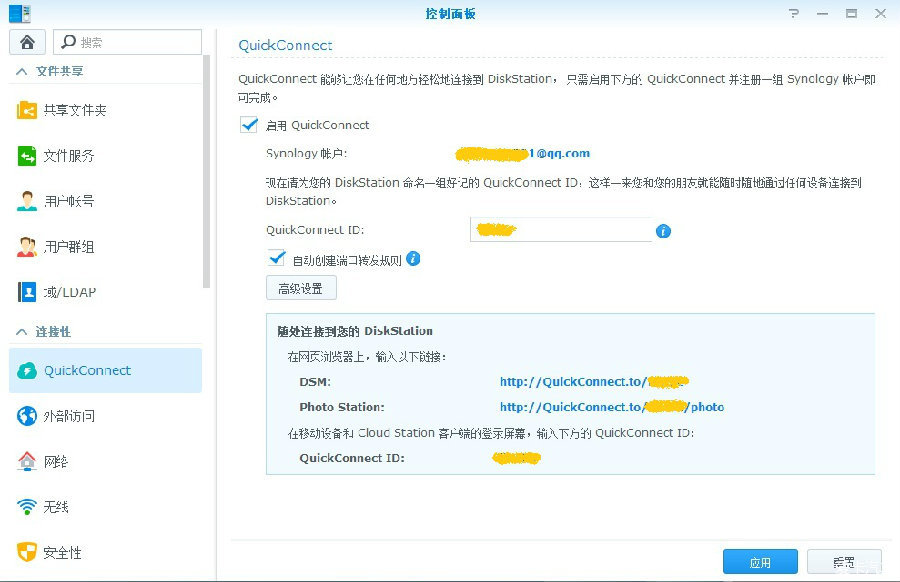Open 共享文件夹 shared folder icon
The height and width of the screenshot is (582, 900).
pos(27,110)
